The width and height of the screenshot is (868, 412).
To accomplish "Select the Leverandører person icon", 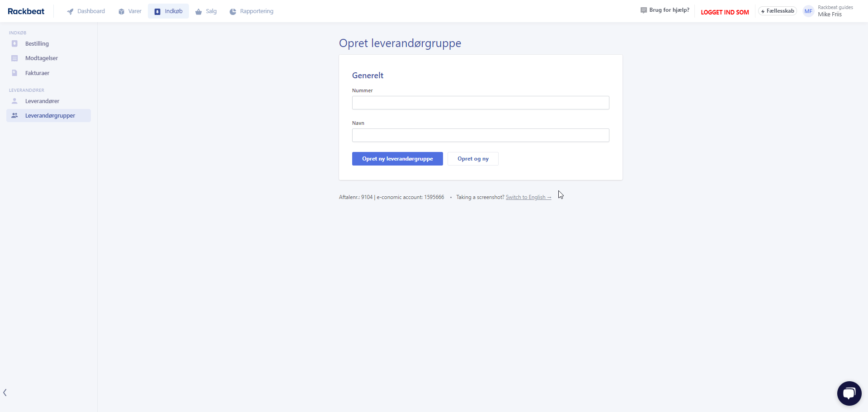I will (15, 101).
